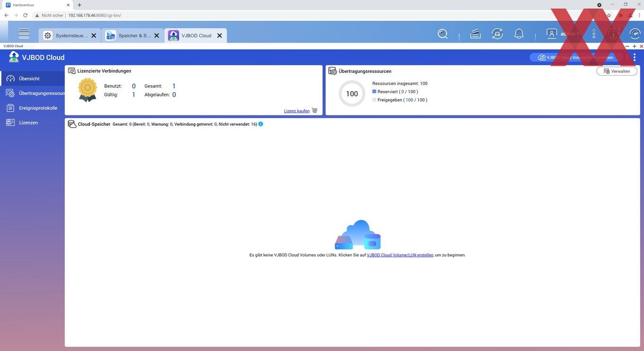Go to Übersicht in sidebar
Image resolution: width=644 pixels, height=351 pixels.
tap(32, 79)
